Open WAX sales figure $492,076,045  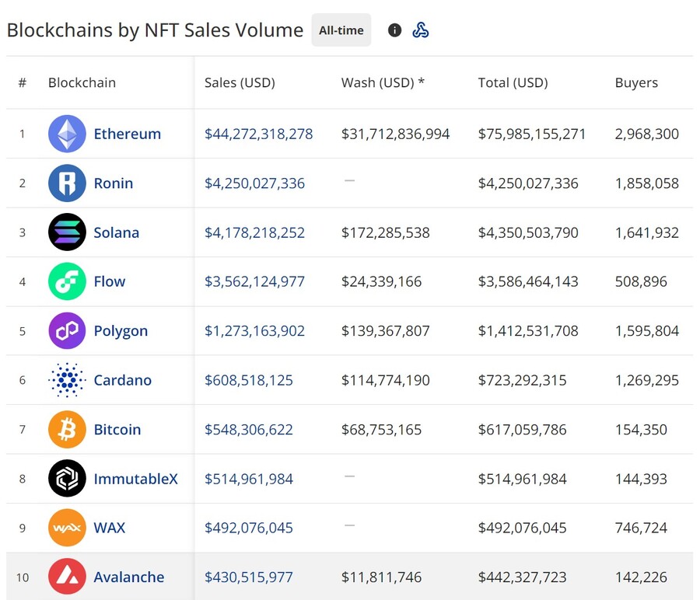pyautogui.click(x=249, y=528)
